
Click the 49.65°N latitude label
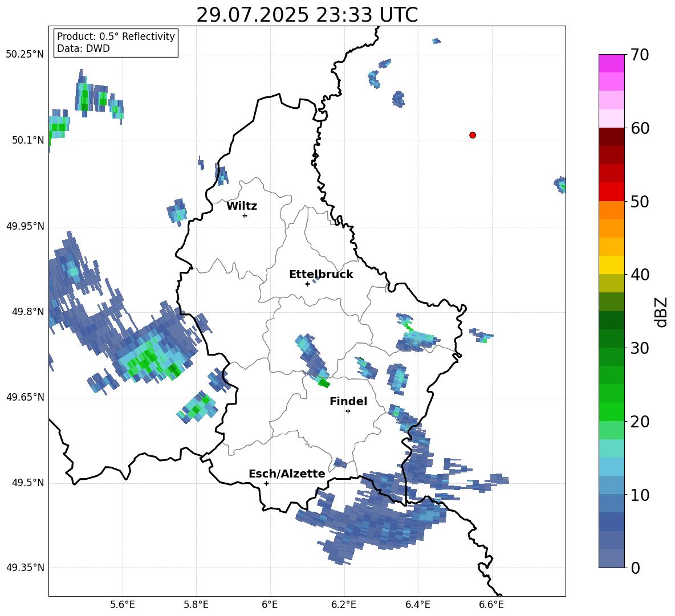(x=25, y=397)
